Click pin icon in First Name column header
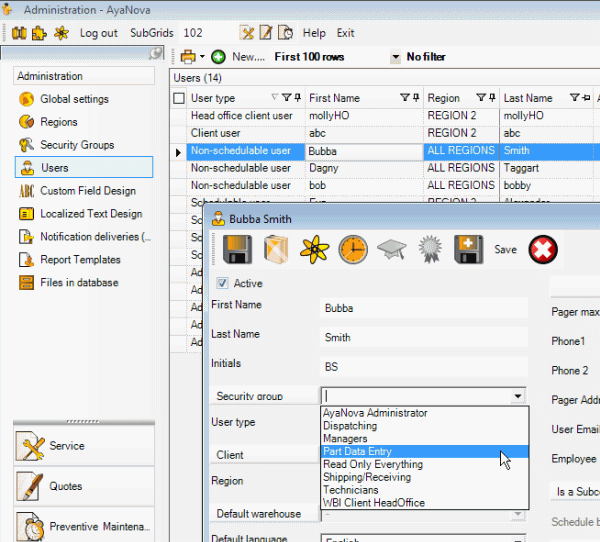This screenshot has width=600, height=542. (416, 98)
